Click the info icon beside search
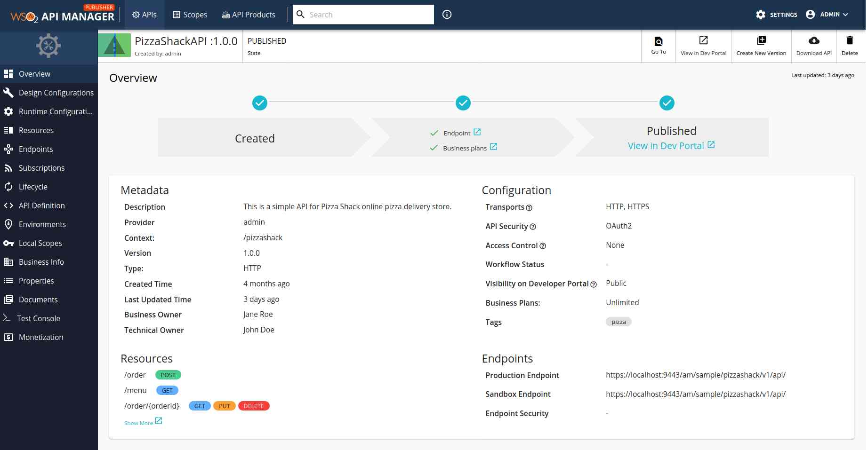Image resolution: width=868 pixels, height=450 pixels. [447, 15]
